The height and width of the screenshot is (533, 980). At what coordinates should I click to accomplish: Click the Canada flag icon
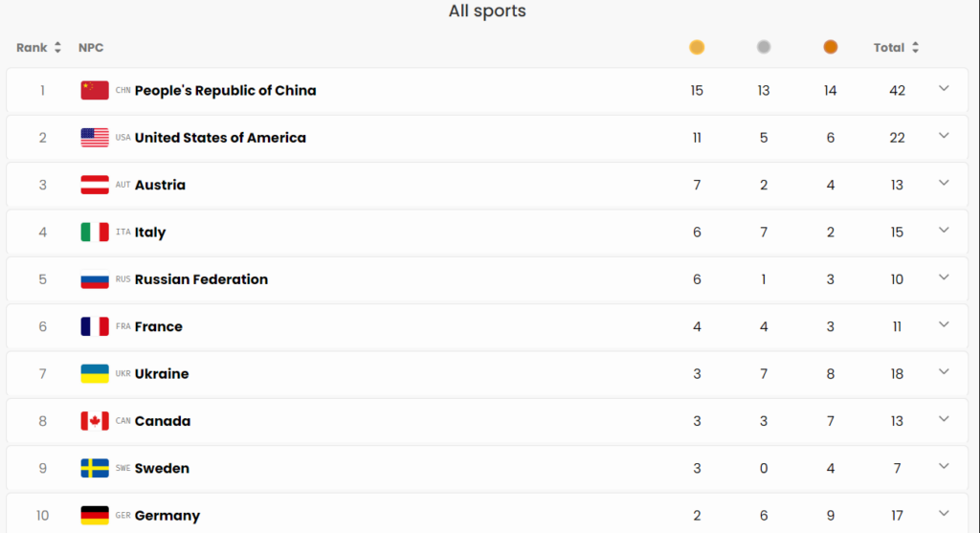point(95,421)
